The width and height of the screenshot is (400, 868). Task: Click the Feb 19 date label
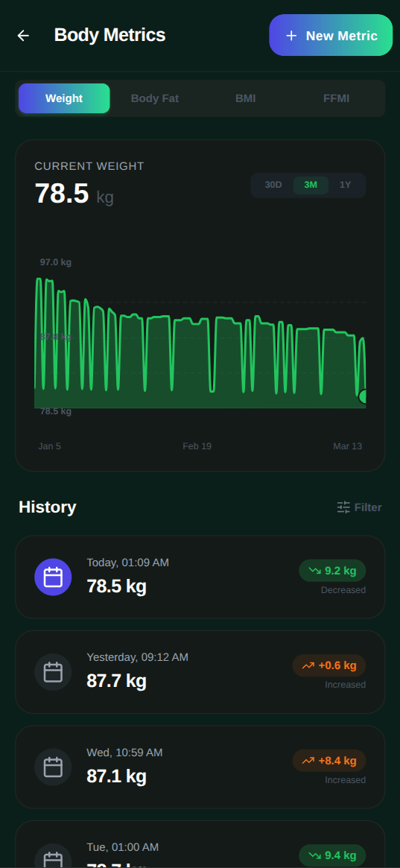pos(197,446)
